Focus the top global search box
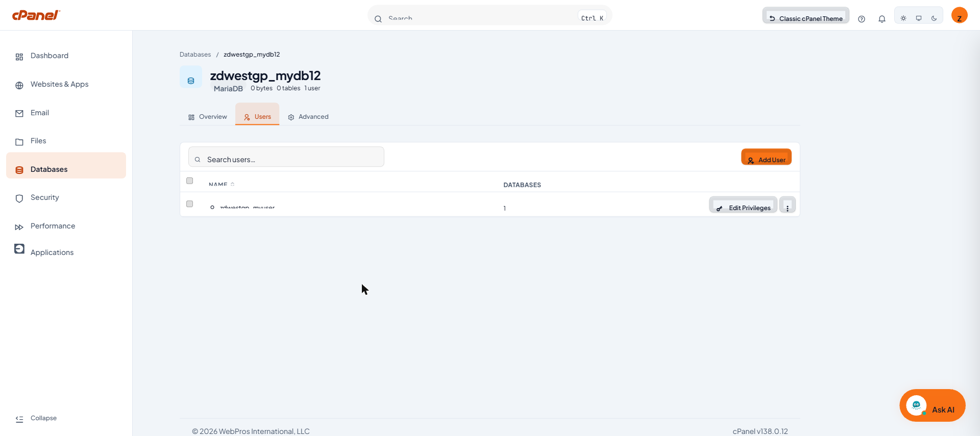The height and width of the screenshot is (436, 980). [x=490, y=16]
